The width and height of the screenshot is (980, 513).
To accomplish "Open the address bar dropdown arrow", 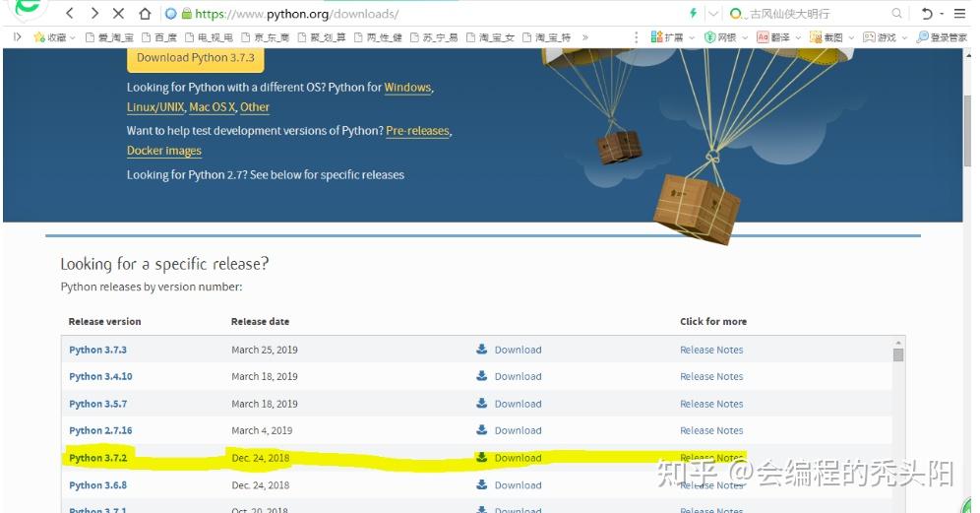I will (713, 14).
